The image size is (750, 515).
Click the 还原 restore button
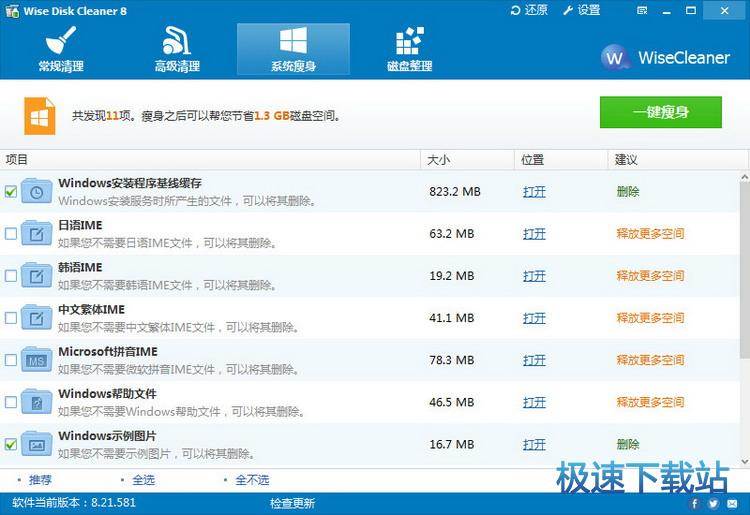[529, 10]
